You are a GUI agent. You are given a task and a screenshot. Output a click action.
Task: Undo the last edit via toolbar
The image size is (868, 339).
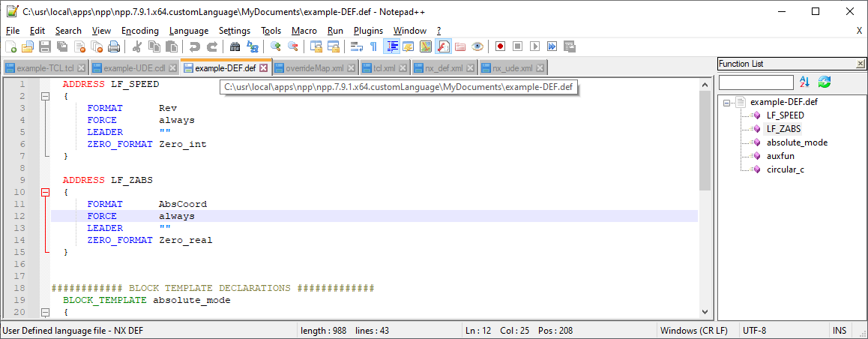tap(194, 46)
